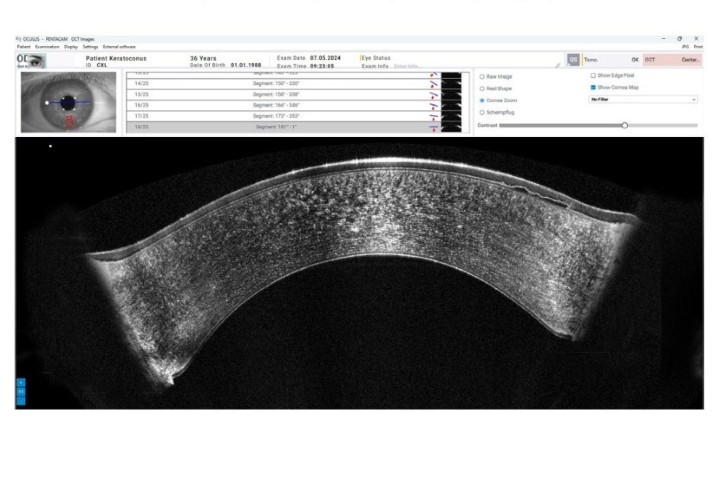720x480 pixels.
Task: Click the top blue zoom button on image
Action: [x=21, y=383]
